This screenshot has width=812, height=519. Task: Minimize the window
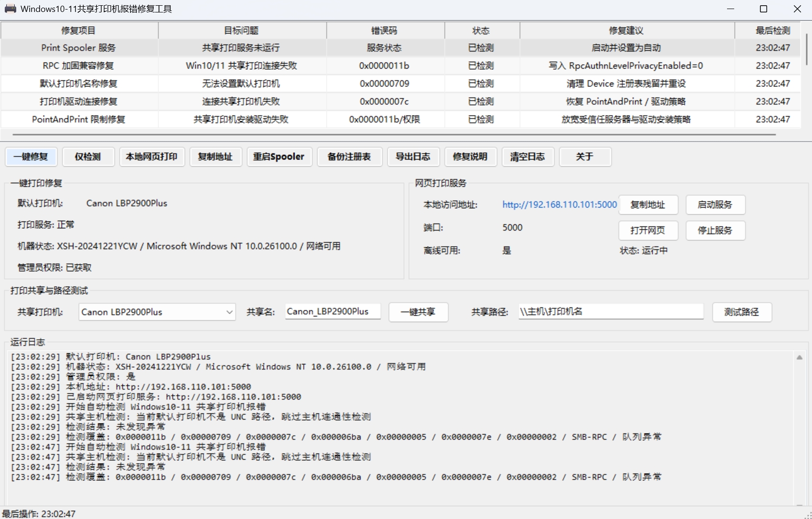coord(730,9)
